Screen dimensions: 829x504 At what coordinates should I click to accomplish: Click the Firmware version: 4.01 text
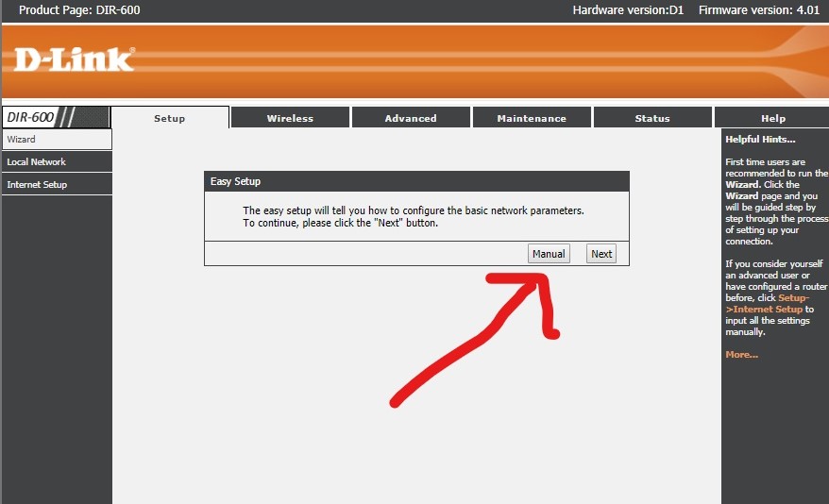(x=759, y=10)
